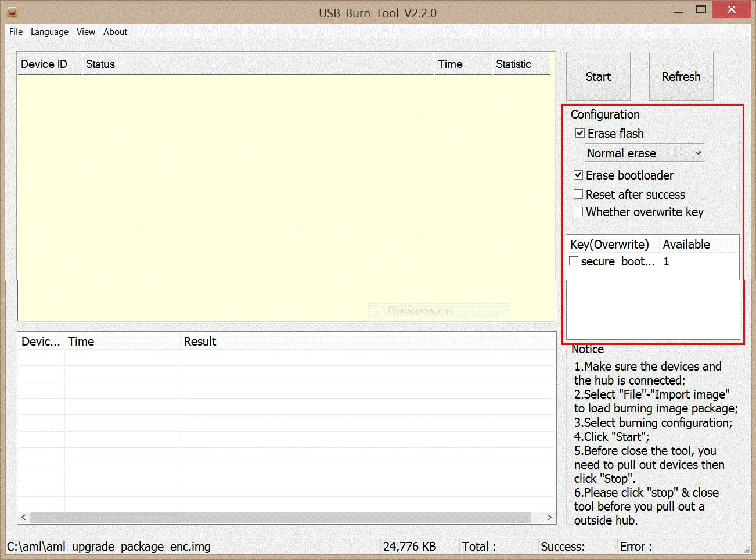Image resolution: width=756 pixels, height=560 pixels.
Task: Click the Key(Overwrite) column header
Action: [x=613, y=245]
